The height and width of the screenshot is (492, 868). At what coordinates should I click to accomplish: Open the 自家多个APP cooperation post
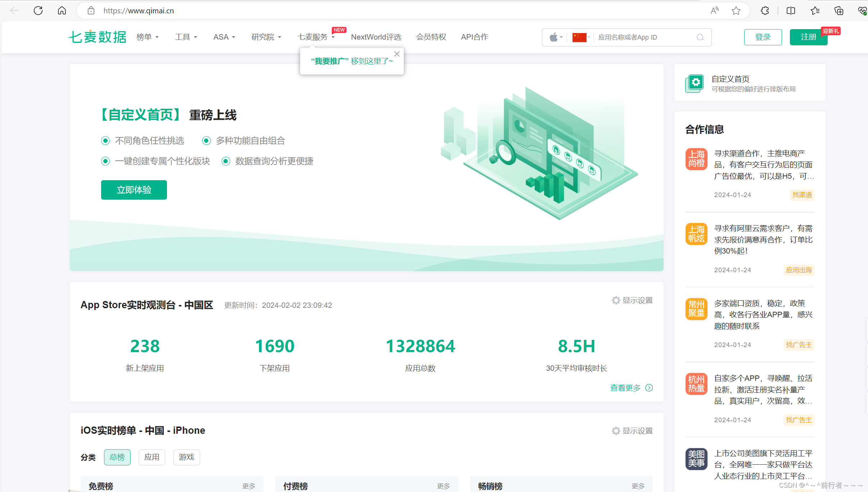point(764,389)
